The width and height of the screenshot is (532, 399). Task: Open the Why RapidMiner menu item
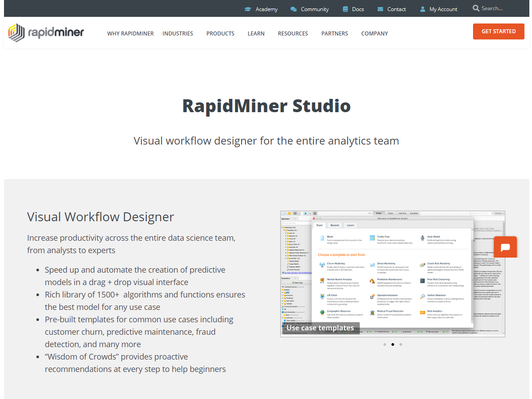coord(130,34)
